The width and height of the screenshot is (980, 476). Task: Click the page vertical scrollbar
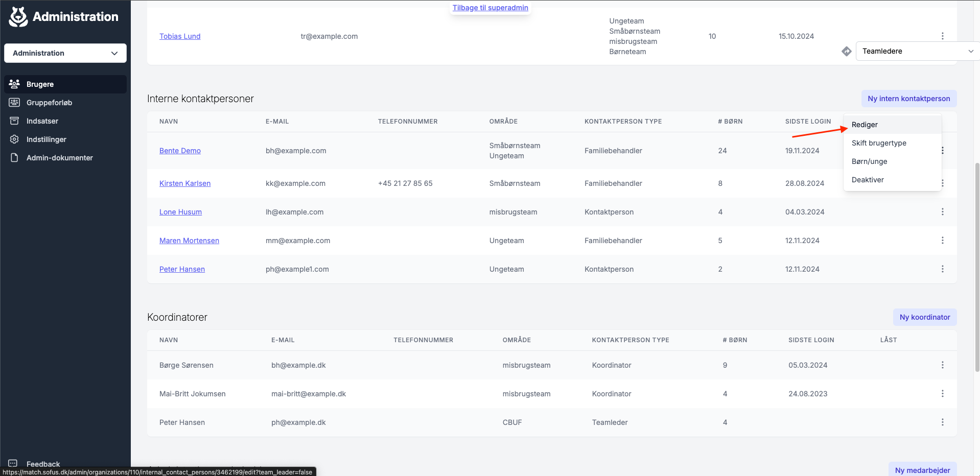tap(977, 267)
